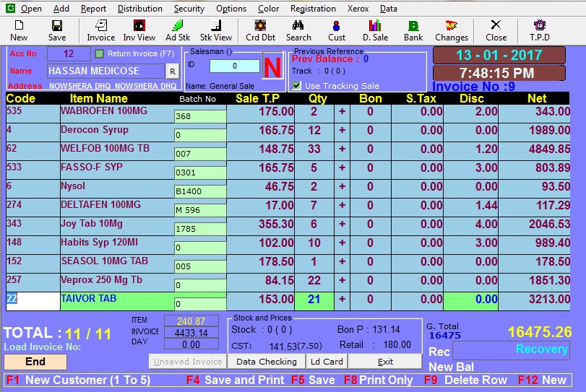Click the Habits Syp 120Ml item name
586x392 pixels.
(x=100, y=243)
